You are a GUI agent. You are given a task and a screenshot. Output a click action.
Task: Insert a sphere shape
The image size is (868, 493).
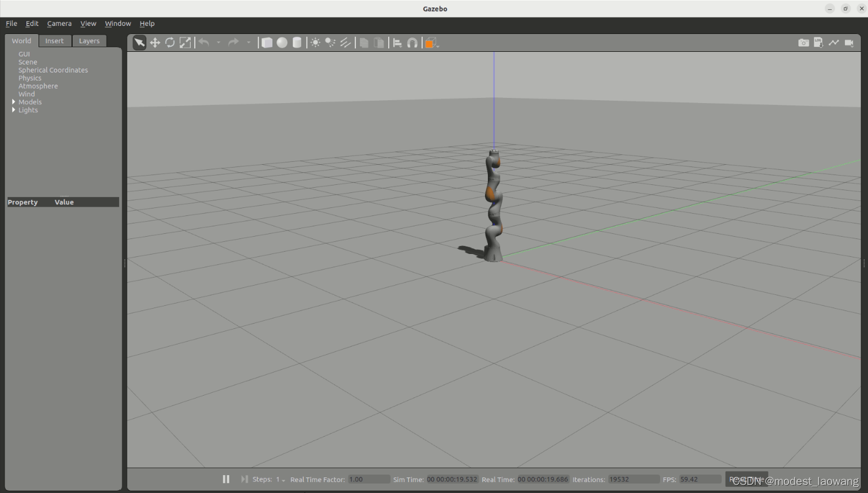[282, 43]
